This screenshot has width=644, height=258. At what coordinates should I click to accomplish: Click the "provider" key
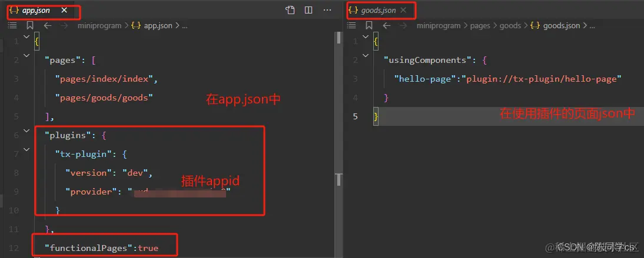pyautogui.click(x=92, y=192)
